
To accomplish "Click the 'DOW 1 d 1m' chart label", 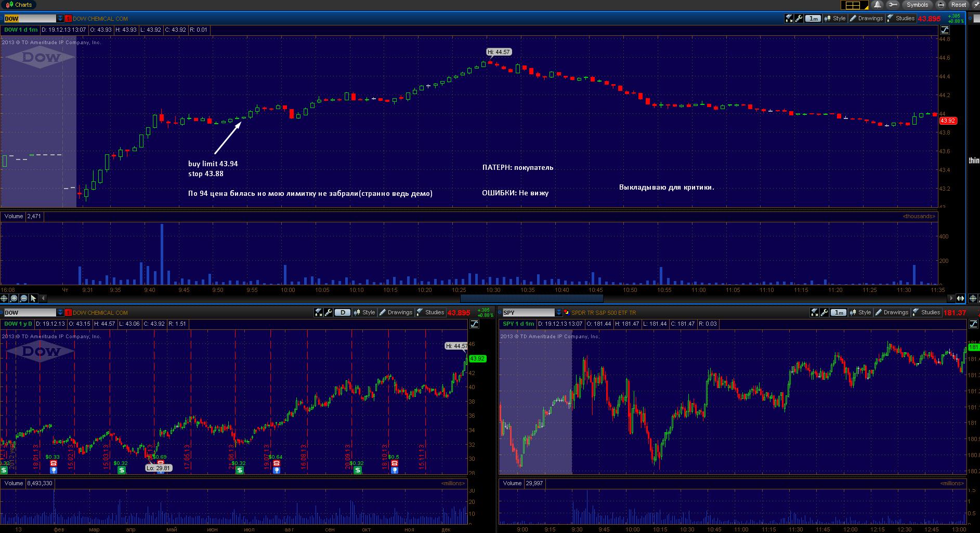I will [21, 30].
